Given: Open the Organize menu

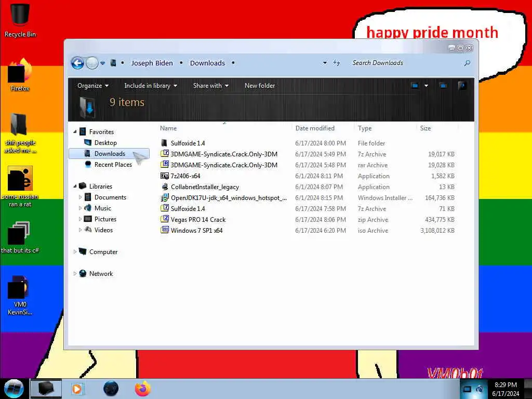Looking at the screenshot, I should tap(93, 86).
